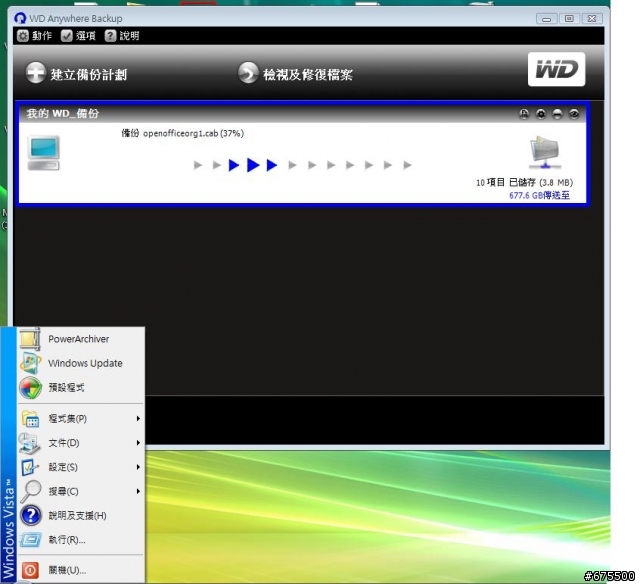Click the 檢視及修復檔案 label
Viewport: 640px width, 584px height.
(308, 75)
